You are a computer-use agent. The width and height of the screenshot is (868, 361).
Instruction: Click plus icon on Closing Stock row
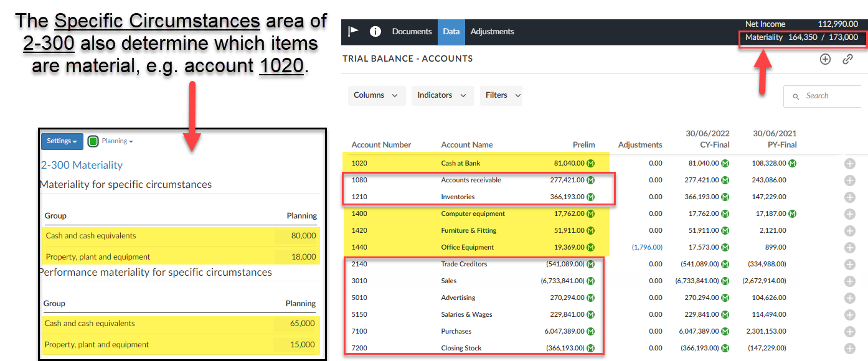coord(850,349)
